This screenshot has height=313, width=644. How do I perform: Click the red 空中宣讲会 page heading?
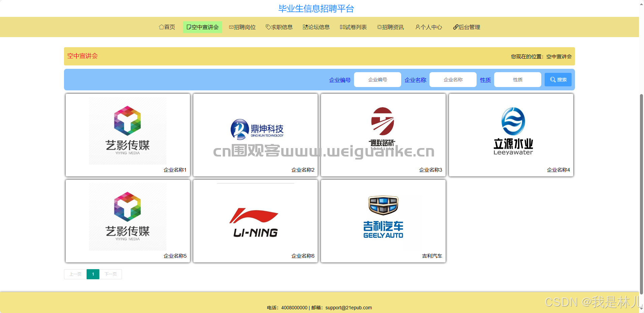(x=83, y=56)
